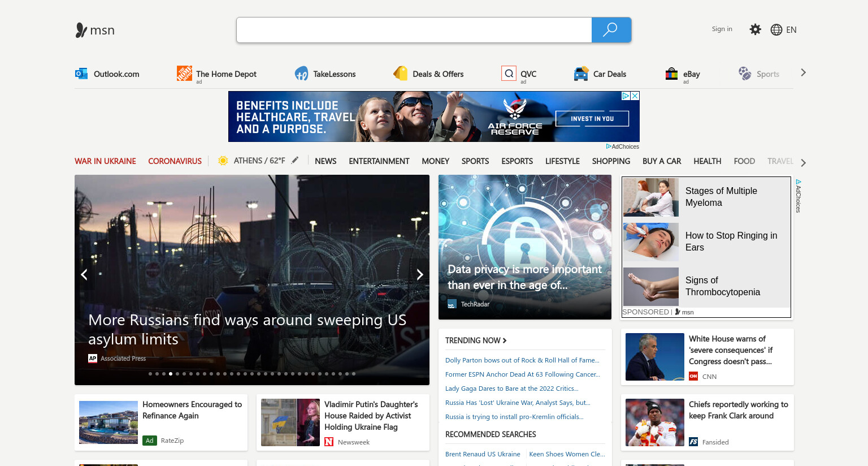Open the eBay shopping bag icon

[671, 74]
